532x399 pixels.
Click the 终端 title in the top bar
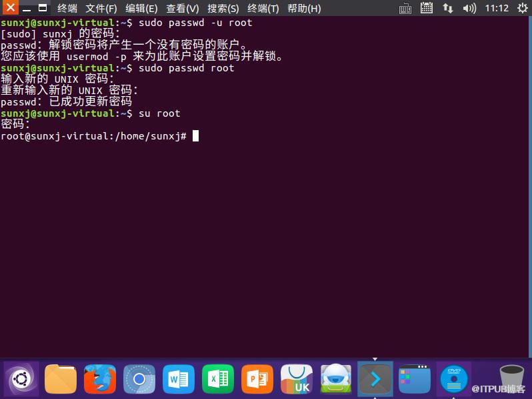(x=67, y=8)
